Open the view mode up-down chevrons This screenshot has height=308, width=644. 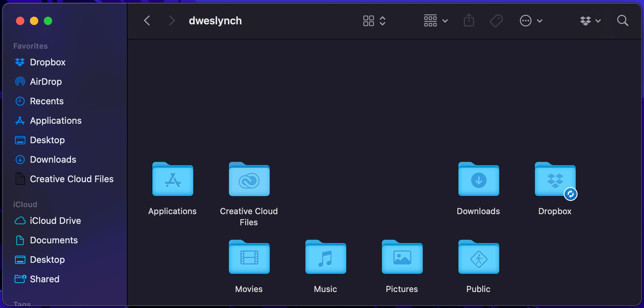[383, 21]
